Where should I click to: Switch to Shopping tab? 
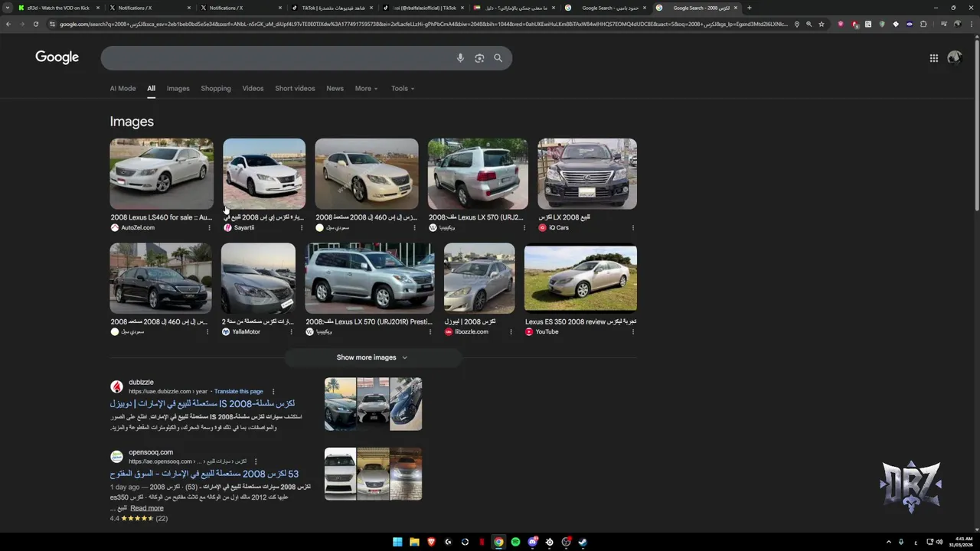click(x=216, y=89)
